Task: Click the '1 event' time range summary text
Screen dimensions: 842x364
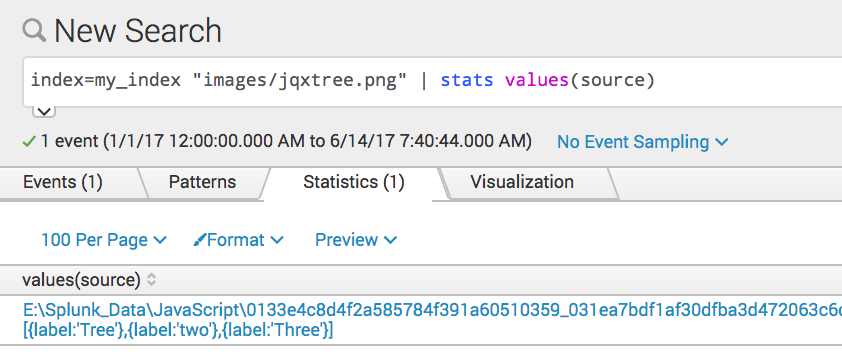Action: (286, 142)
